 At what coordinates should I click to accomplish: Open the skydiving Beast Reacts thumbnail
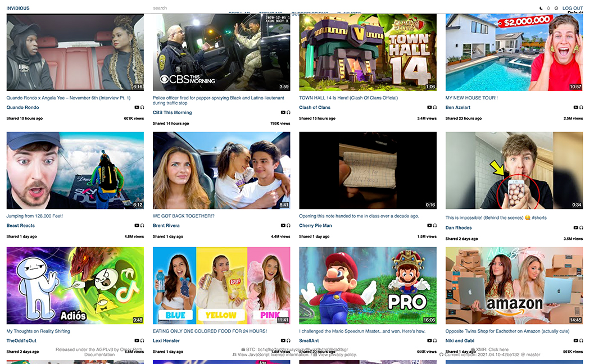(x=75, y=170)
